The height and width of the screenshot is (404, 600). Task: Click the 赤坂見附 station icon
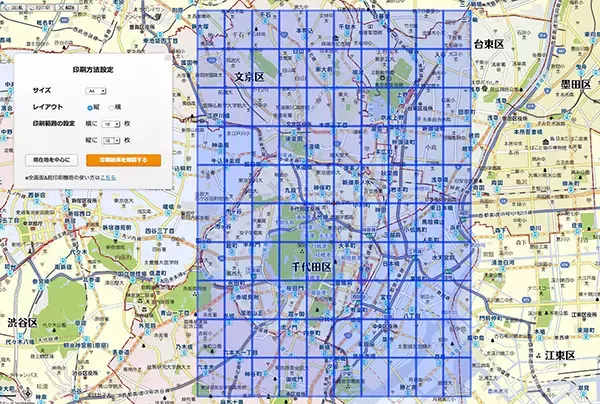[233, 296]
